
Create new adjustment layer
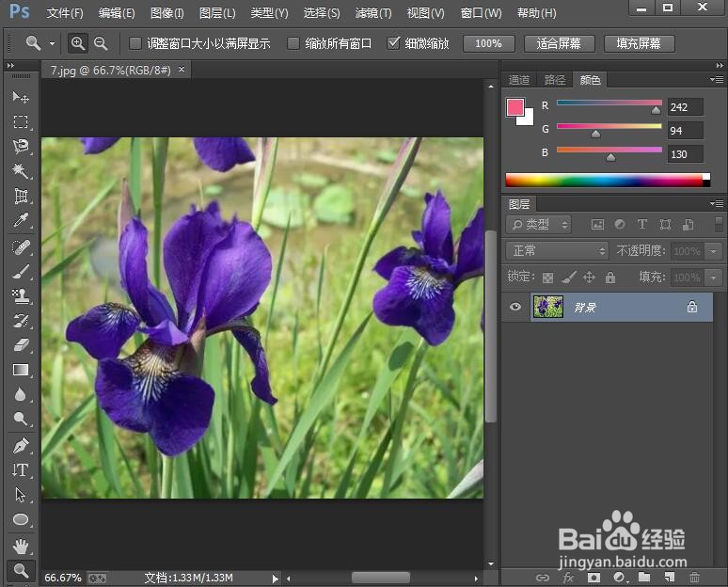point(619,578)
